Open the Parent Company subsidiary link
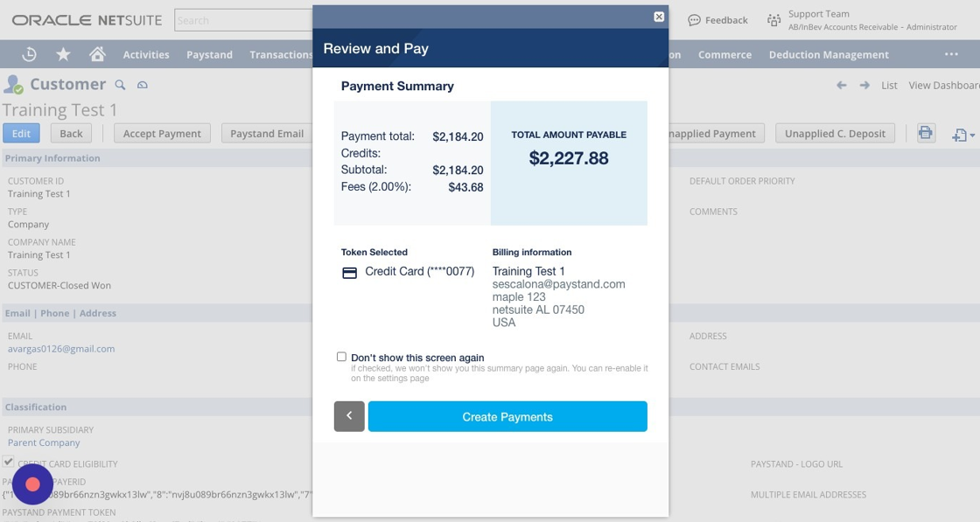 (44, 442)
